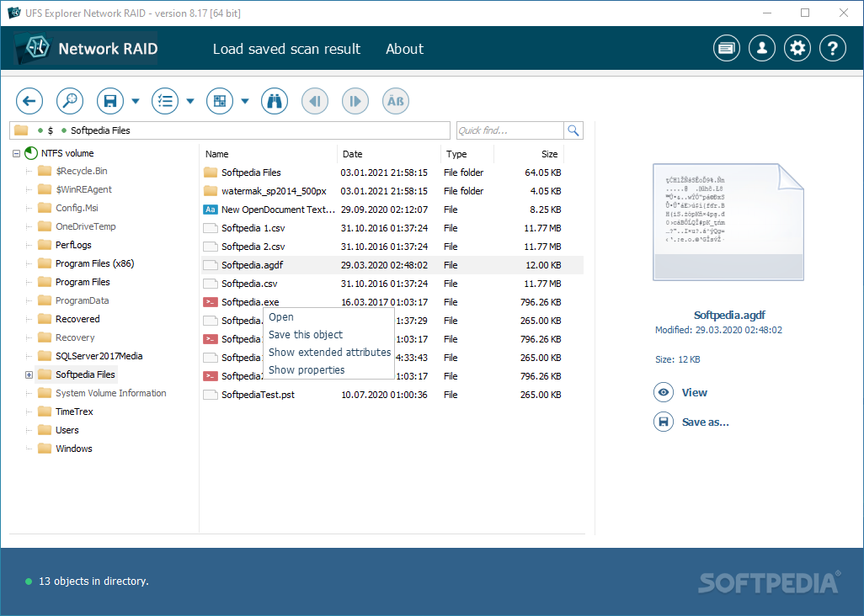Click the ÄB encoding toolbar icon

396,101
